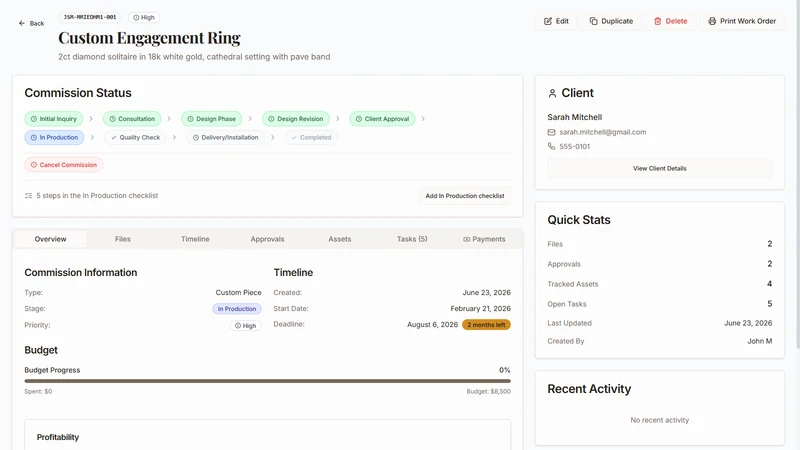The height and width of the screenshot is (450, 800).
Task: Click the copy icon beside Duplicate
Action: (x=593, y=21)
